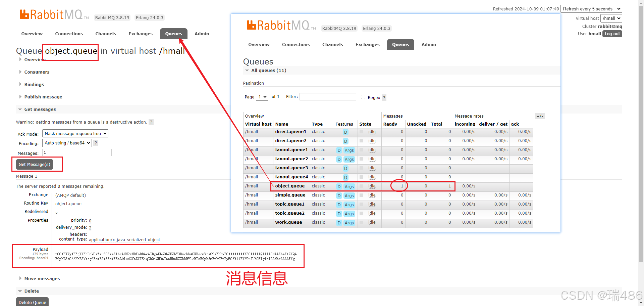Click the base64 payload text
644x306 pixels.
[176, 257]
